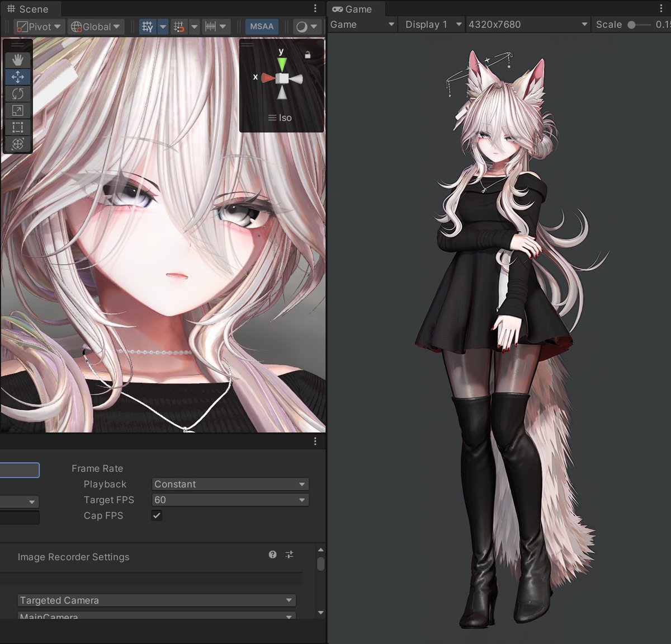Select the Scale tool
Screen dimensions: 671x644
pos(18,110)
